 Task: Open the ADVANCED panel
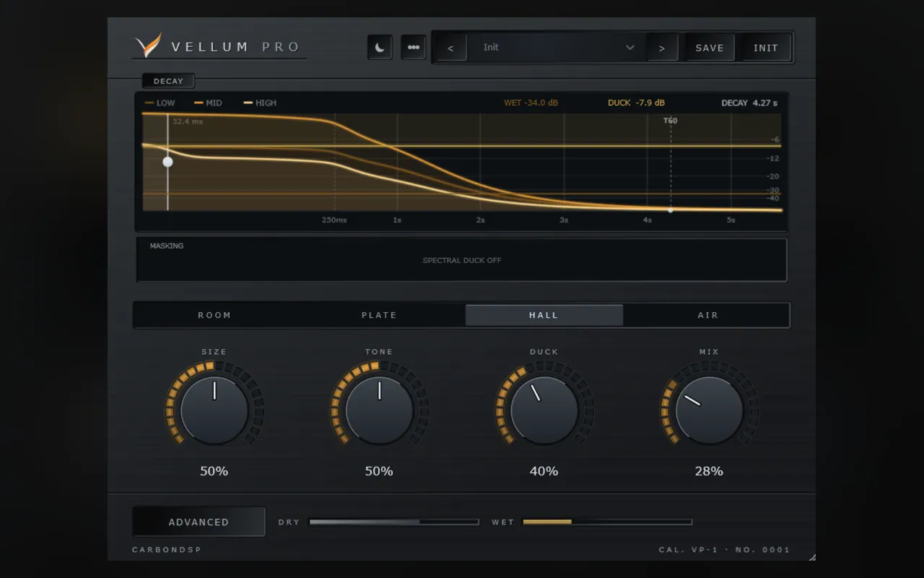(x=199, y=522)
